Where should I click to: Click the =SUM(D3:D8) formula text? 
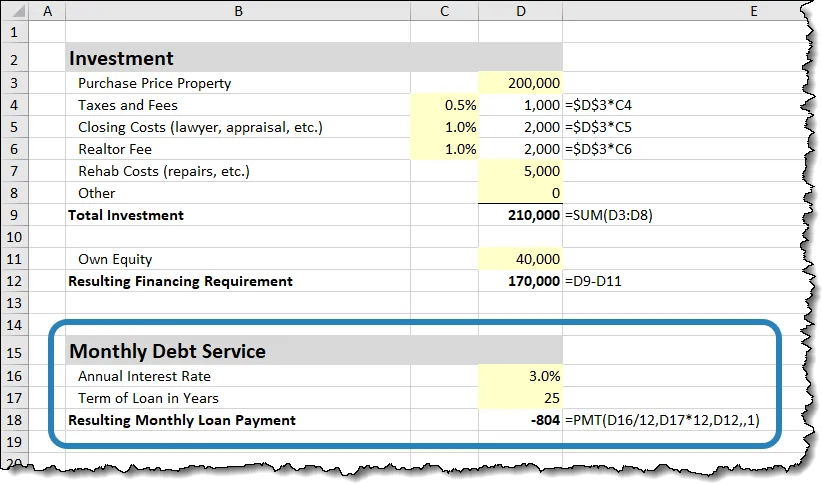pos(609,215)
